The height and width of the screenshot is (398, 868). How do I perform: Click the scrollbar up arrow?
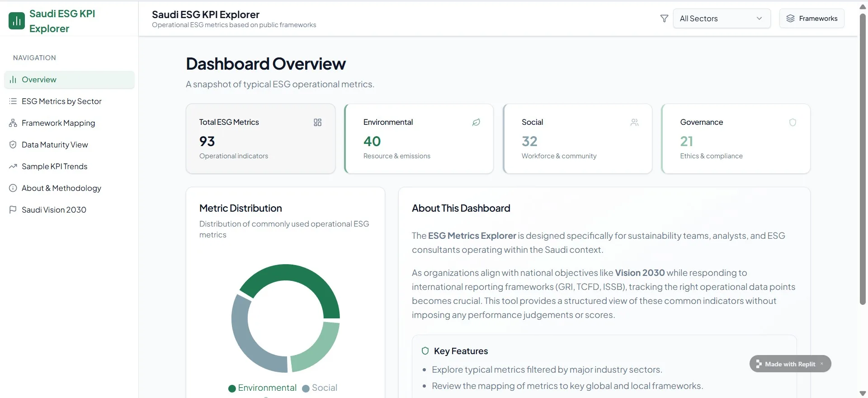863,6
